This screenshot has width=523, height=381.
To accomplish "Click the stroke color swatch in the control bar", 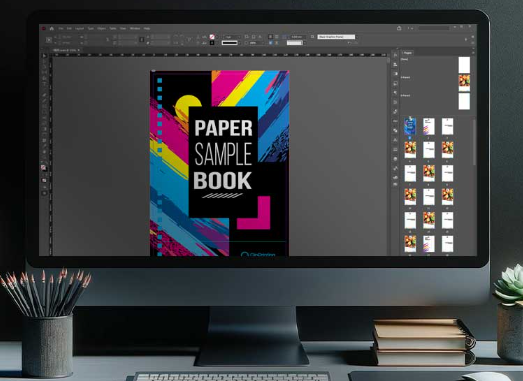I will [212, 37].
